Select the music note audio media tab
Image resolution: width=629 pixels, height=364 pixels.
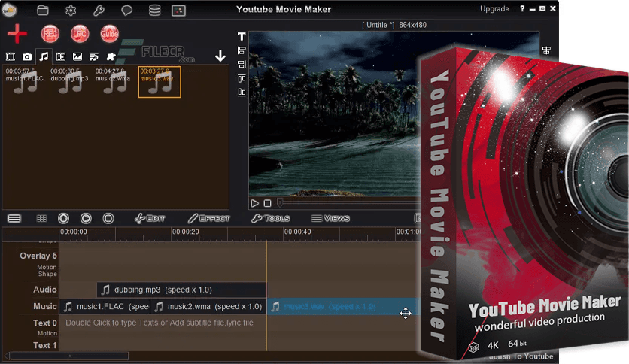point(44,56)
